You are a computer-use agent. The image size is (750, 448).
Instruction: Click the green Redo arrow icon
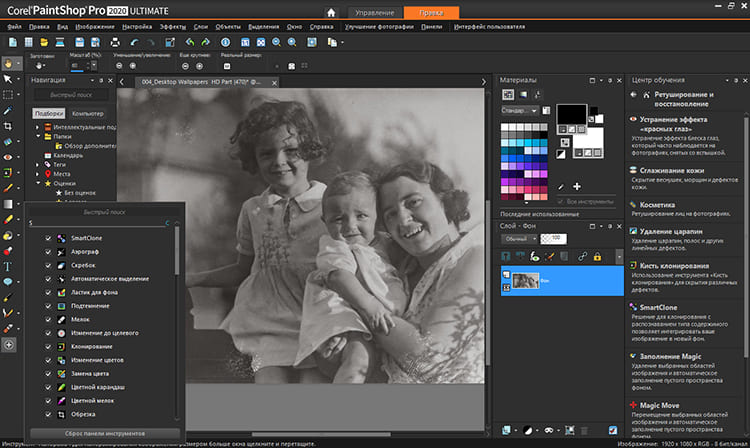pyautogui.click(x=205, y=43)
